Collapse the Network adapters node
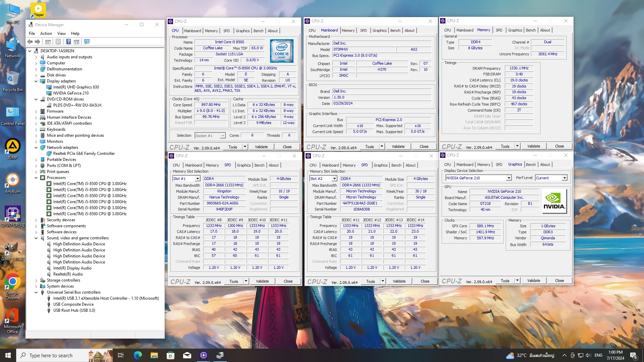644x362 pixels. coord(36,147)
